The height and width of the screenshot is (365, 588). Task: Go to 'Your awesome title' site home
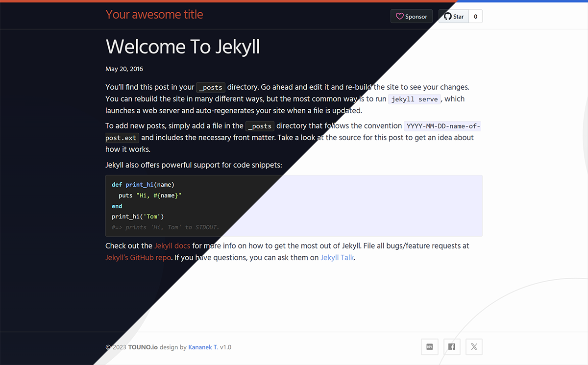[x=154, y=15]
